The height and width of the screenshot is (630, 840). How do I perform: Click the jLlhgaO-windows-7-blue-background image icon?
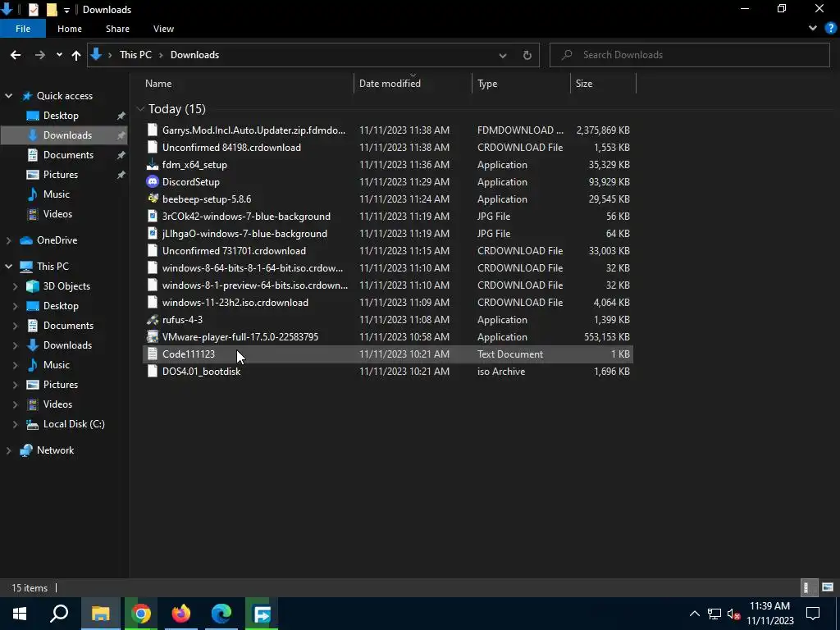pyautogui.click(x=153, y=234)
